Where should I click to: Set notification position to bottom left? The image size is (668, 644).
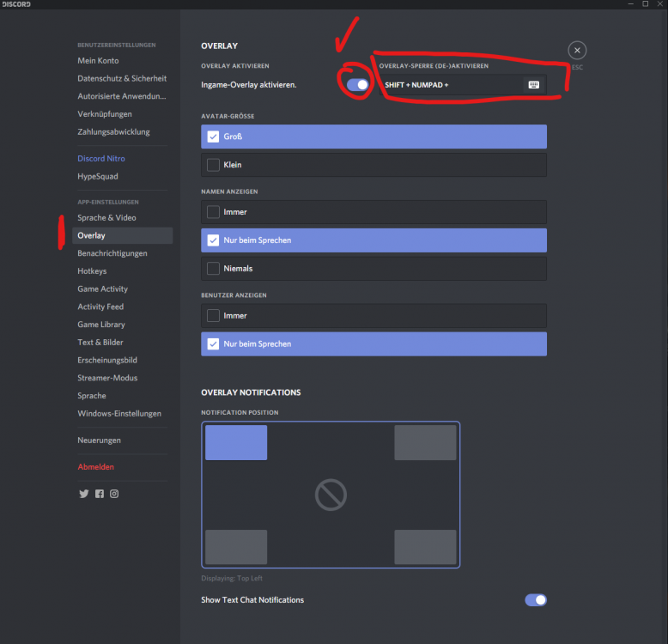point(236,547)
